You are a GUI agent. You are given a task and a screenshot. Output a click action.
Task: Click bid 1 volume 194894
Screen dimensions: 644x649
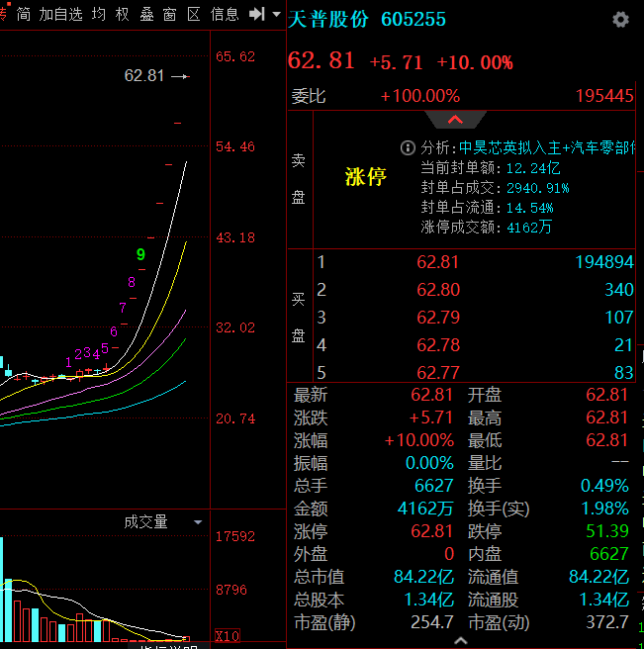coord(604,262)
